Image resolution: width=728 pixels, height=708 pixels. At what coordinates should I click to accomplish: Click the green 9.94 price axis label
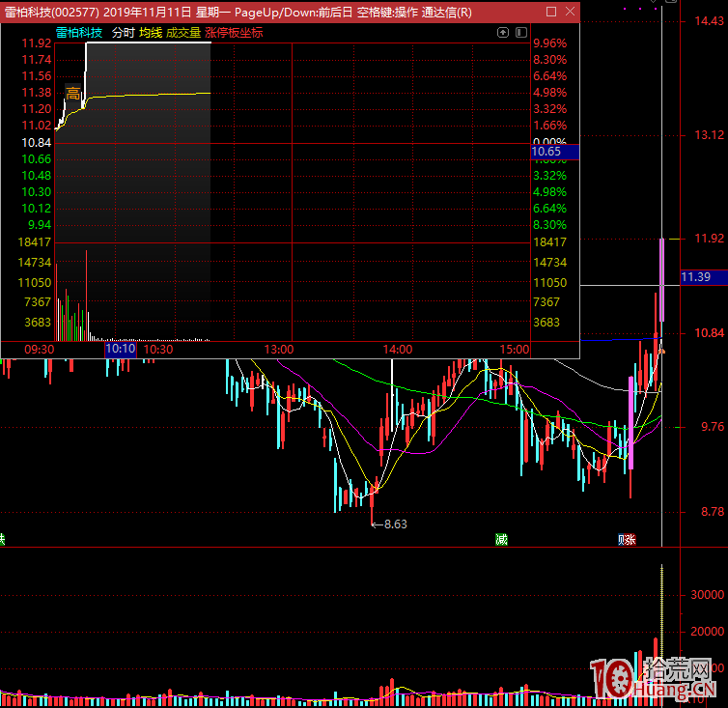tap(40, 225)
